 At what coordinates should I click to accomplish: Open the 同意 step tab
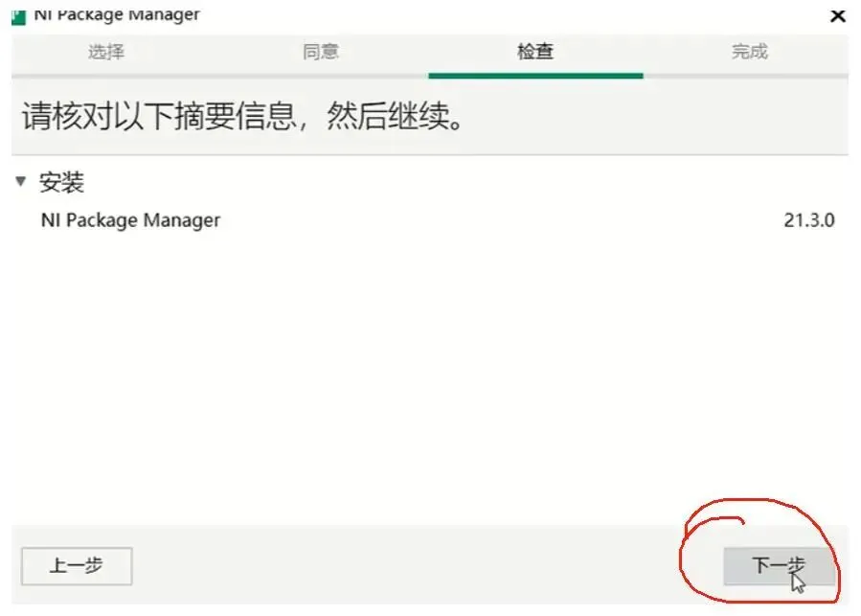click(x=321, y=52)
